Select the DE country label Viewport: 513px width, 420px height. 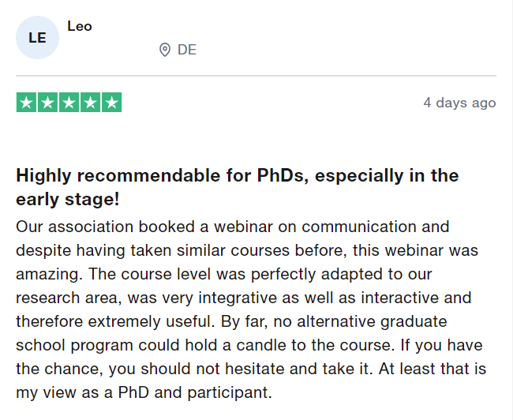(187, 50)
